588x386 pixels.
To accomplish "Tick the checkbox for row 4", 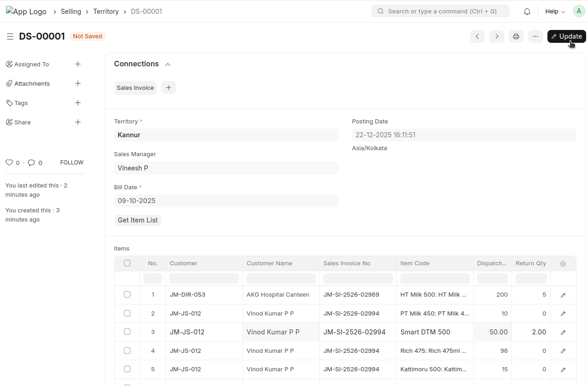I will coord(127,351).
